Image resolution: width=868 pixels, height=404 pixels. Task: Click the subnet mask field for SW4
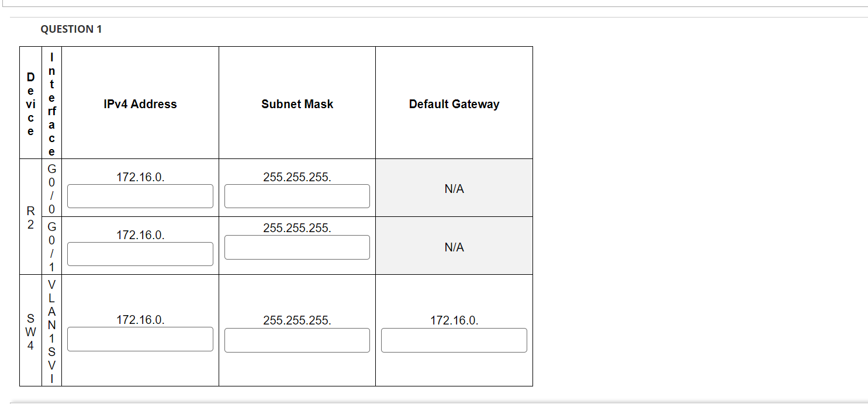pyautogui.click(x=296, y=340)
